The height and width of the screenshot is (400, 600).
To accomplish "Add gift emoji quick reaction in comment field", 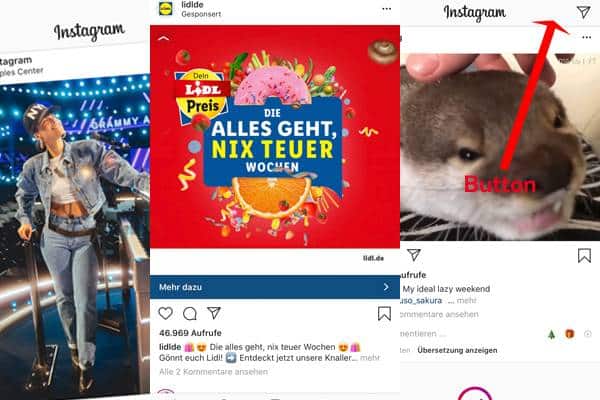I will tap(569, 334).
